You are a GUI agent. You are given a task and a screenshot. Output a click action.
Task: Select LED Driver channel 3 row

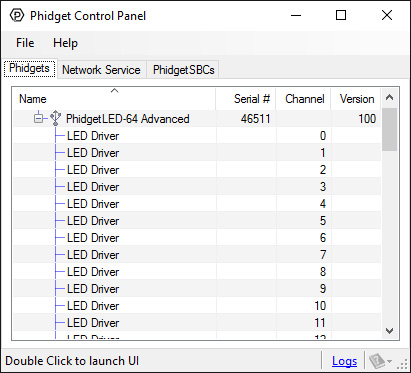click(x=197, y=187)
